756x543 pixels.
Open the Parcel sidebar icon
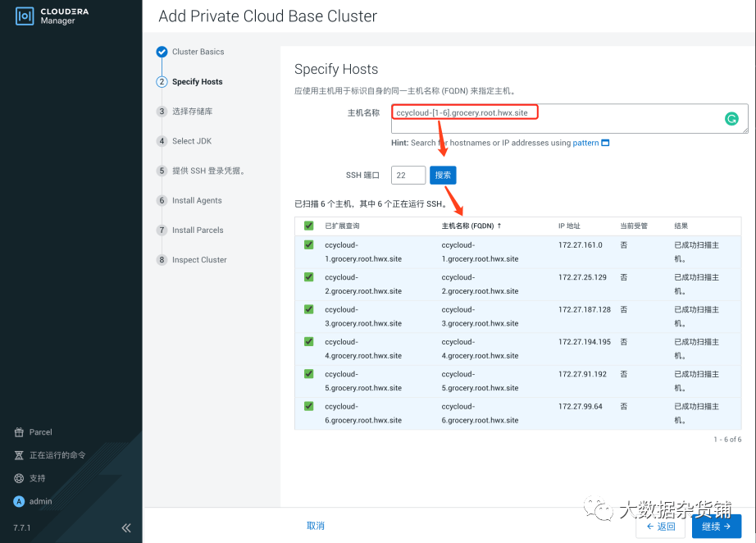click(19, 432)
